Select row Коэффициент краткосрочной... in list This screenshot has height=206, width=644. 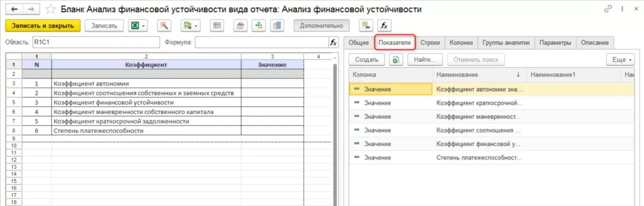coord(491,103)
